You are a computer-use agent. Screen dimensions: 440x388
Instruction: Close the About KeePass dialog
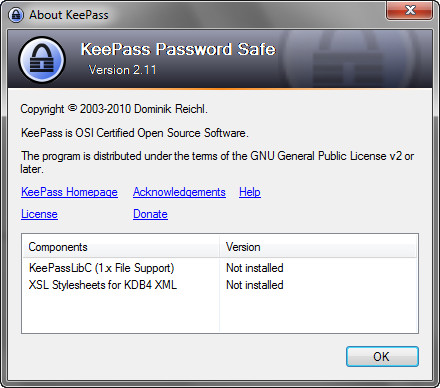click(410, 10)
